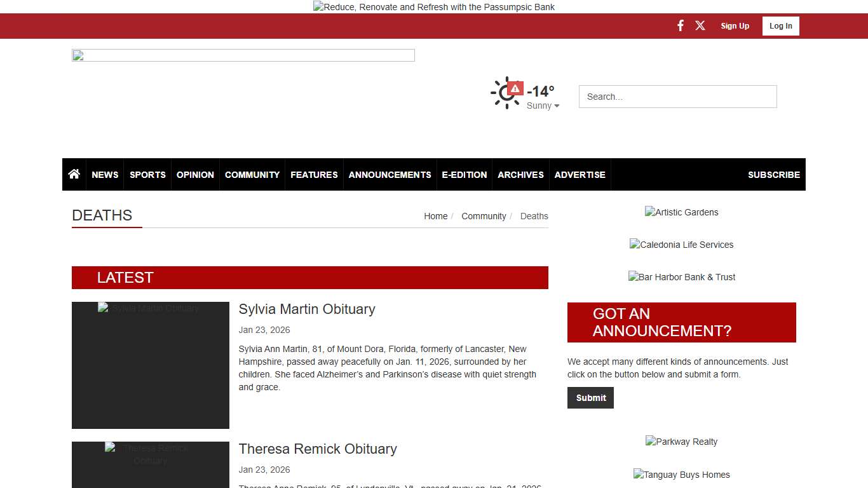
Task: Open the Facebook page icon
Action: pos(680,26)
